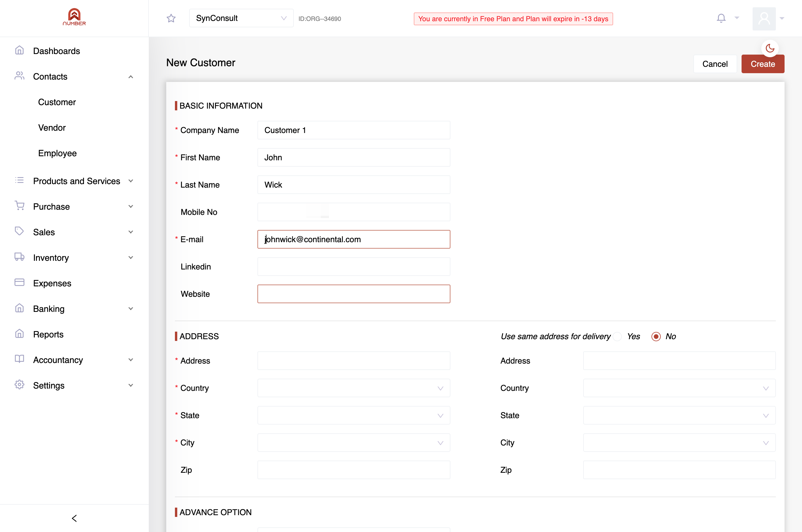Collapse the Contacts menu chevron
The width and height of the screenshot is (802, 532).
point(131,77)
